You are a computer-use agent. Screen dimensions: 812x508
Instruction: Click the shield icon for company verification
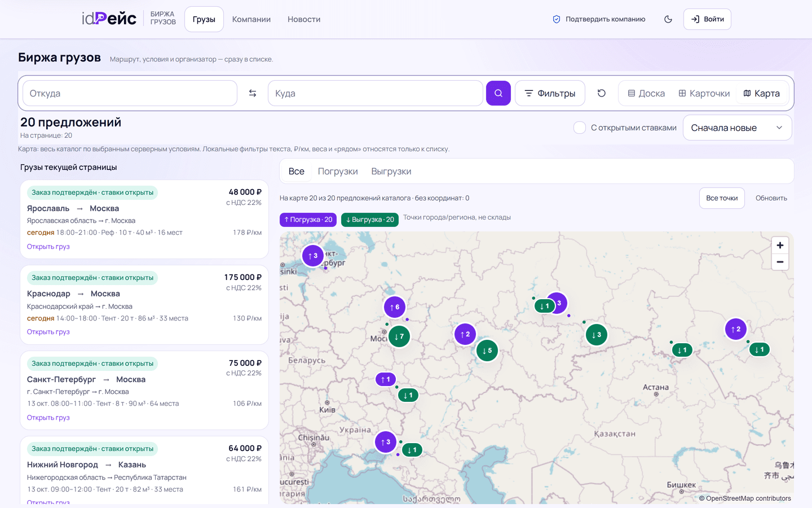pyautogui.click(x=557, y=19)
